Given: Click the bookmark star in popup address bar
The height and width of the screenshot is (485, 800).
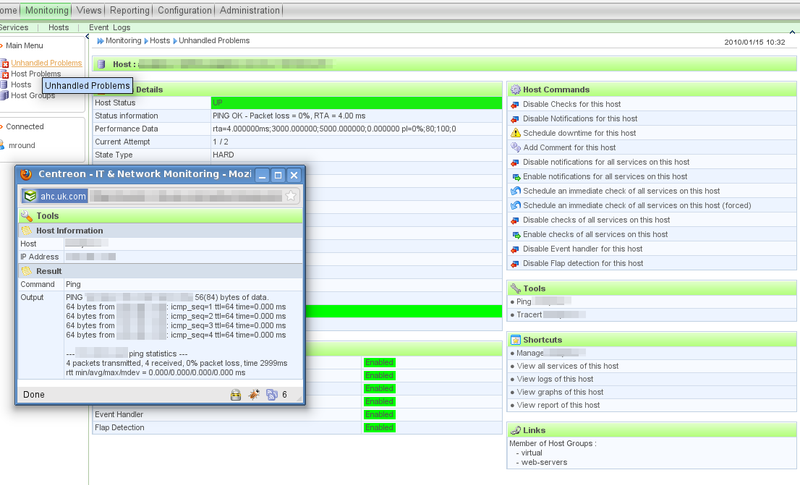Looking at the screenshot, I should [x=290, y=196].
